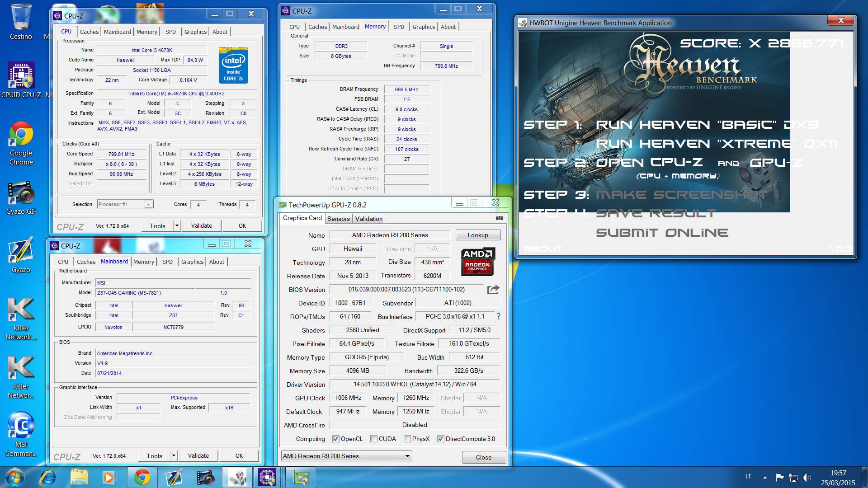Image resolution: width=868 pixels, height=488 pixels.
Task: Click OK in top-left CPU-Z window
Action: tap(242, 225)
